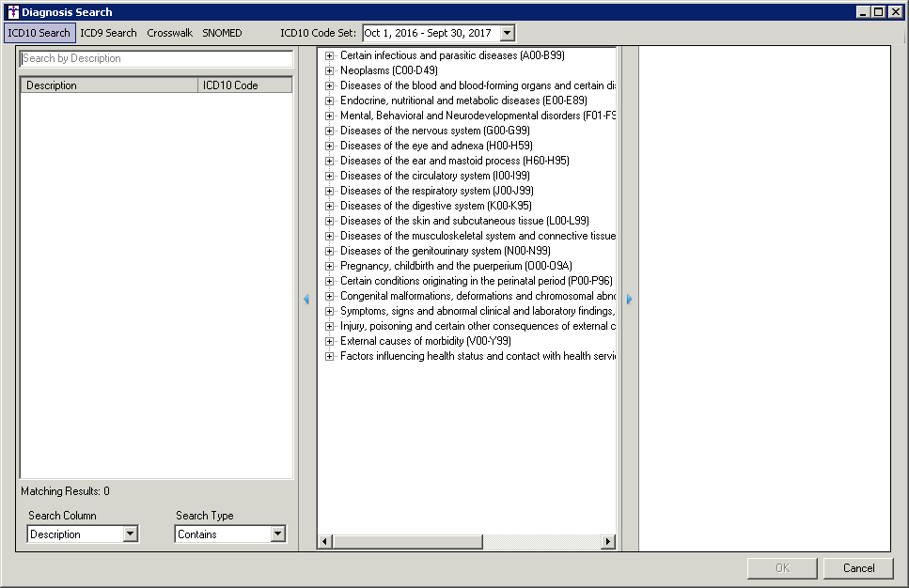
Task: Click the Cancel button
Action: 858,568
